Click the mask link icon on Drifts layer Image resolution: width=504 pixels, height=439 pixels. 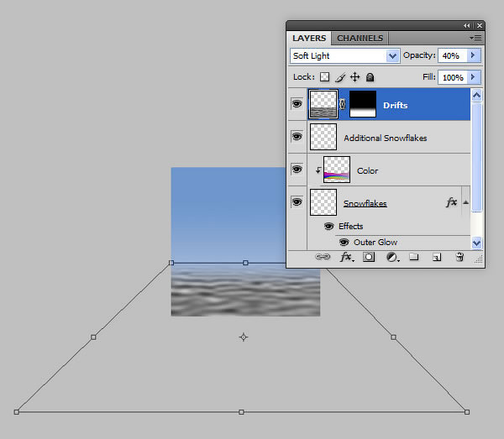343,104
